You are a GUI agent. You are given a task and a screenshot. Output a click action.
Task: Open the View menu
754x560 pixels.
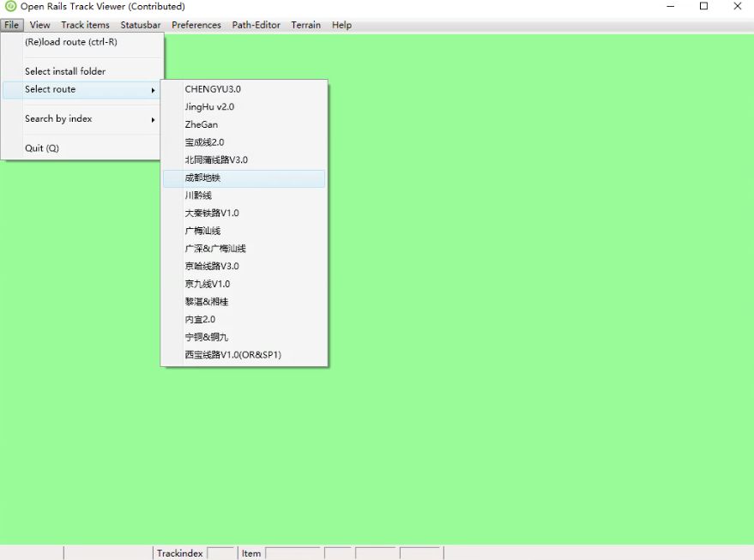pyautogui.click(x=39, y=25)
